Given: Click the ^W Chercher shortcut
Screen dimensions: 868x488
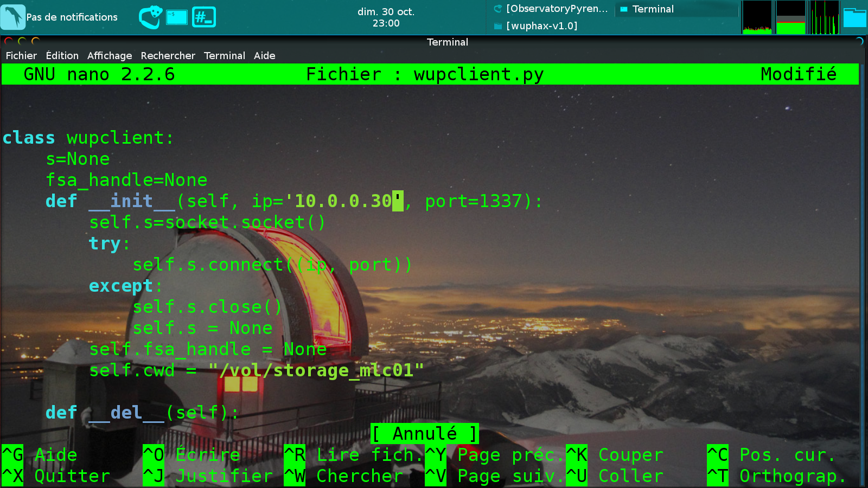Looking at the screenshot, I should coord(343,476).
